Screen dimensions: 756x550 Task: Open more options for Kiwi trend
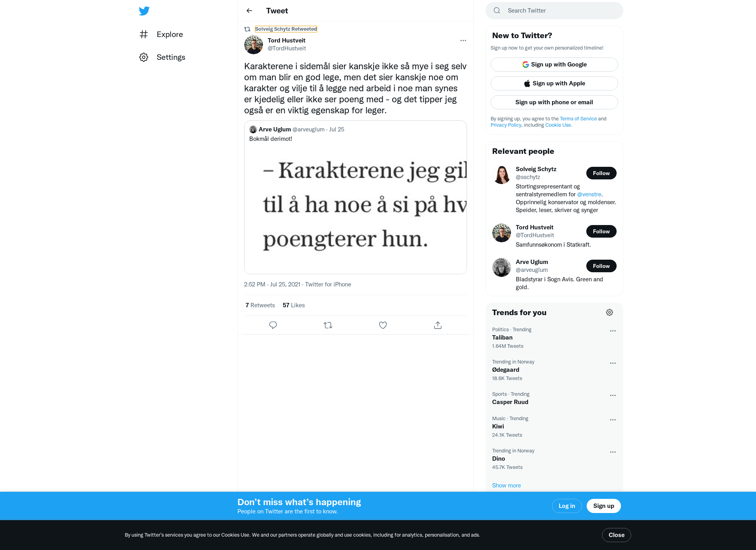613,420
